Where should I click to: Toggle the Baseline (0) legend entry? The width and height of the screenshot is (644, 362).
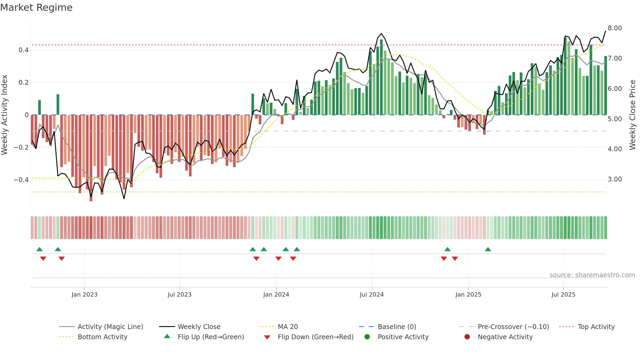pyautogui.click(x=387, y=327)
